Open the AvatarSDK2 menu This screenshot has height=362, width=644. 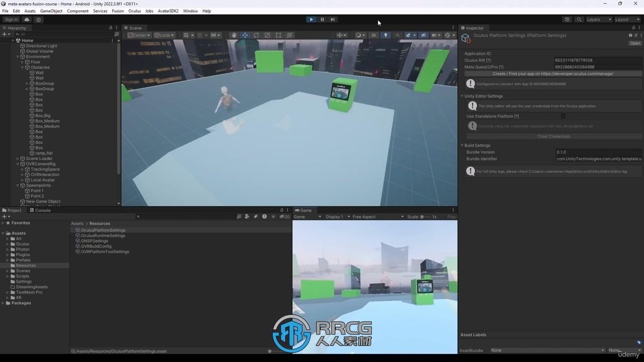(168, 11)
